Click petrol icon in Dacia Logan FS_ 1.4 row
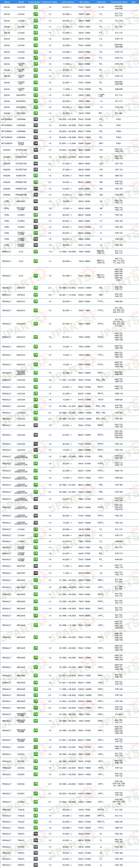This screenshot has width=139, height=868. click(36, 33)
